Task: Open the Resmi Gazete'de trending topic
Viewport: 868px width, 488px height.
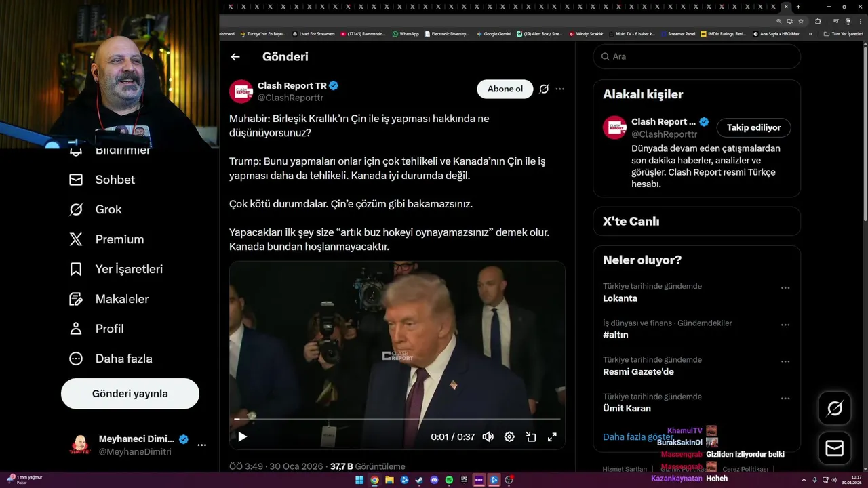Action: click(x=638, y=371)
